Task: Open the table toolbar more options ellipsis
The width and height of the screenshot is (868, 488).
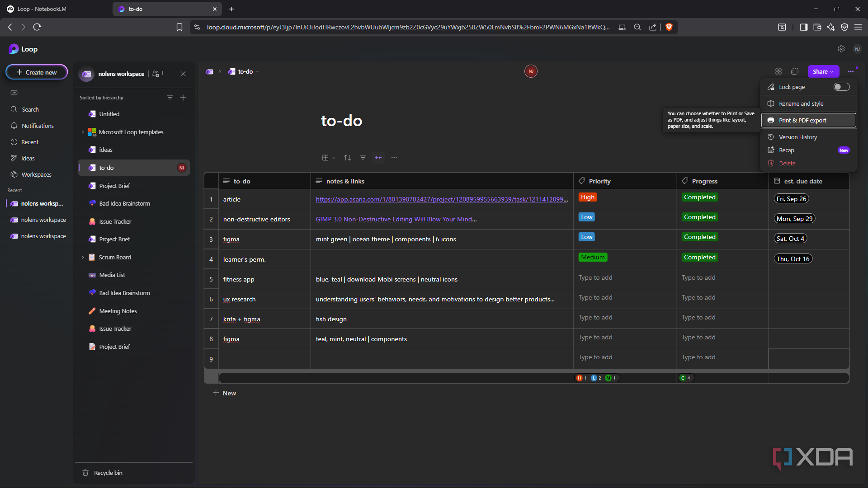Action: coord(394,158)
